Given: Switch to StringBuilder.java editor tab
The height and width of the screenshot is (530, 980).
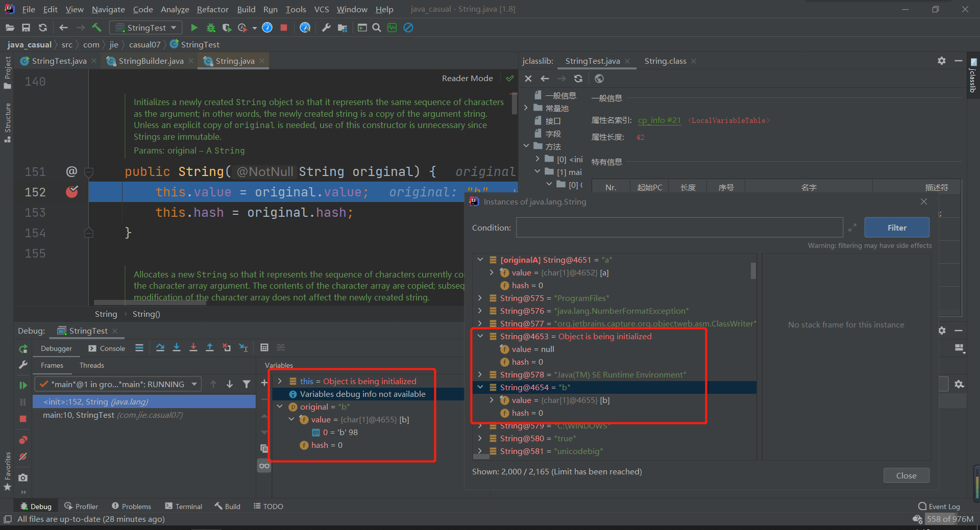Looking at the screenshot, I should tap(151, 61).
